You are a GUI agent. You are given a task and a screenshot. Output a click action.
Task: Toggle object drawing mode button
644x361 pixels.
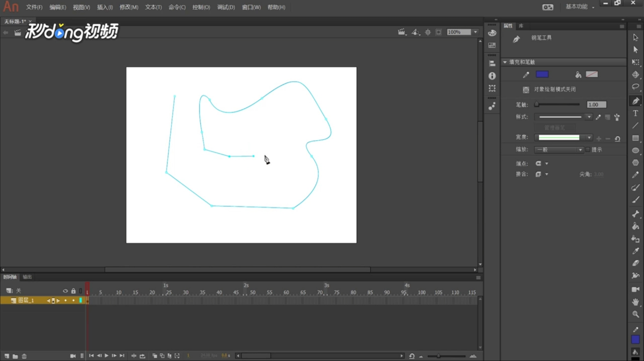point(526,90)
